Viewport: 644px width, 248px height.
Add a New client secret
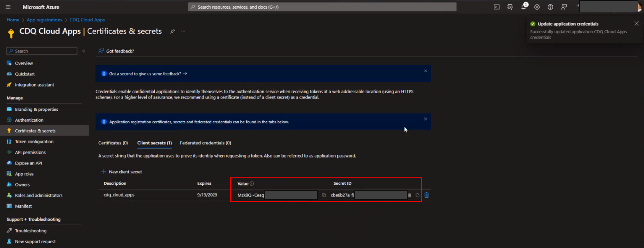[121, 172]
